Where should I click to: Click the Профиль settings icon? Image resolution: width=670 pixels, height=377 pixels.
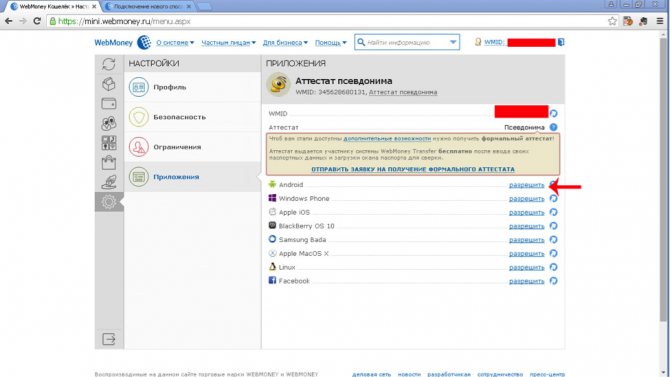pos(139,87)
